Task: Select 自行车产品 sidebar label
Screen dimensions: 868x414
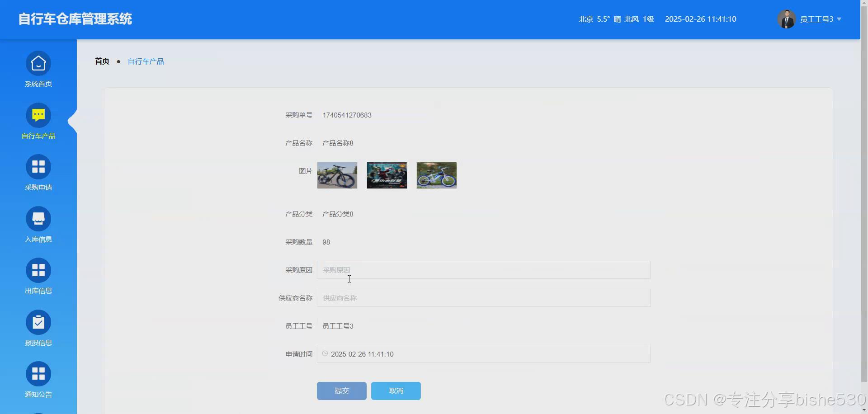Action: [x=38, y=136]
